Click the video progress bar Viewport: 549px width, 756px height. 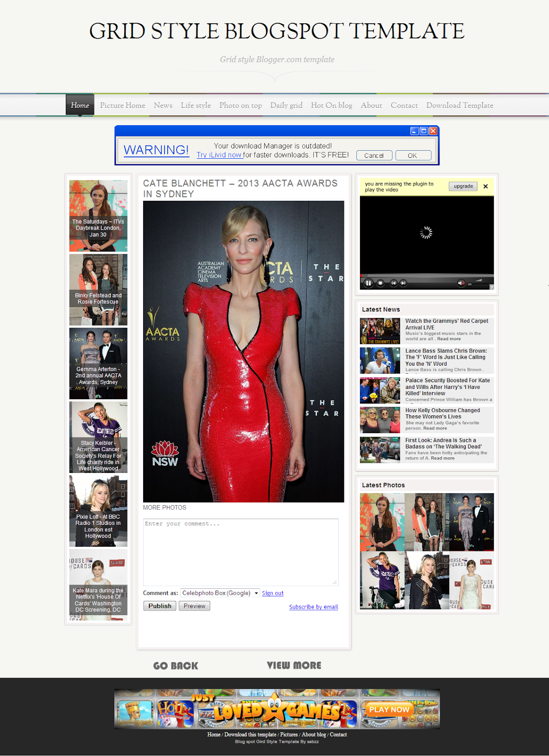[427, 275]
